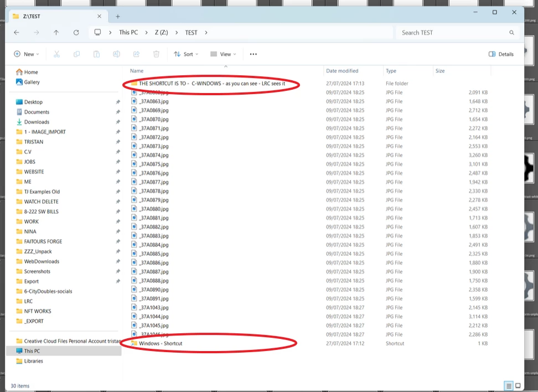Click Z (Z:) in the address bar
This screenshot has height=392, width=538.
(161, 32)
